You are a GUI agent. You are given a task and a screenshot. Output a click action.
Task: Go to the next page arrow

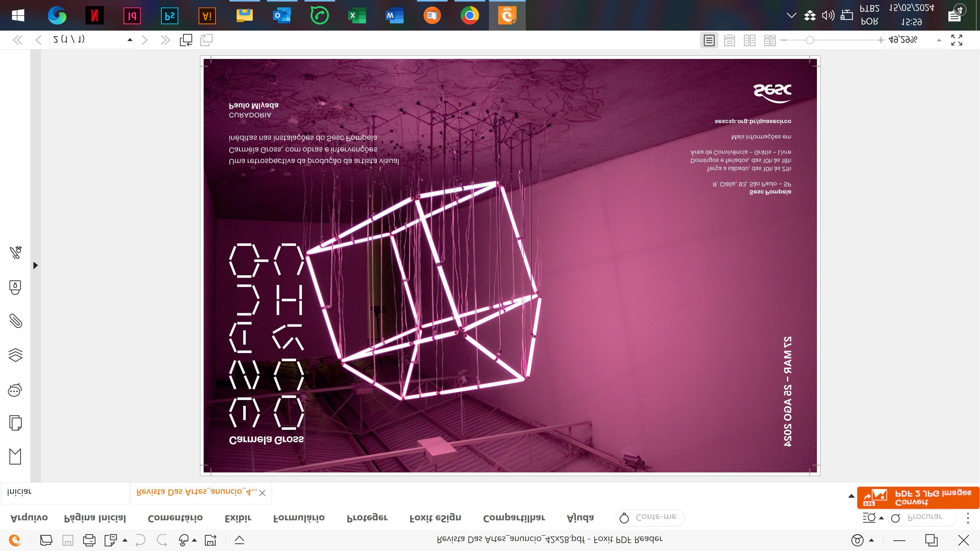144,40
